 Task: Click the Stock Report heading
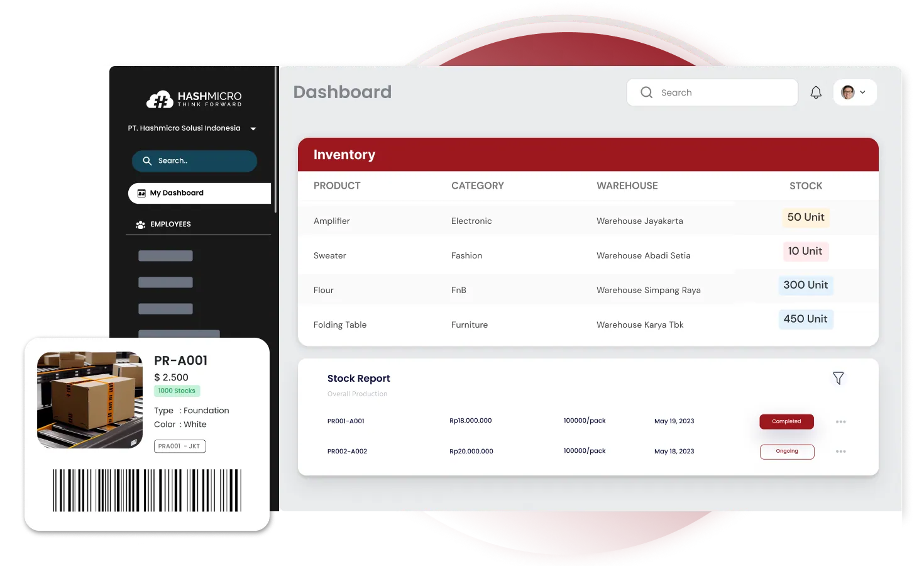tap(358, 378)
